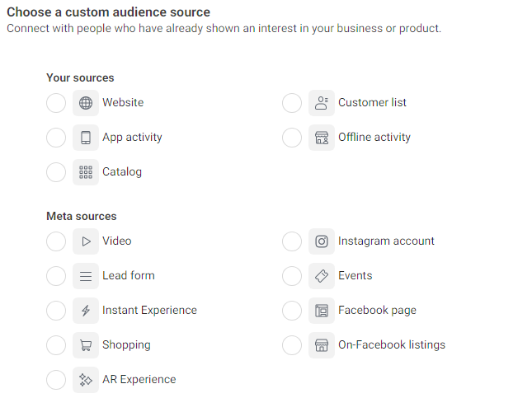Click the Catalog grid icon
Image resolution: width=532 pixels, height=398 pixels.
86,172
